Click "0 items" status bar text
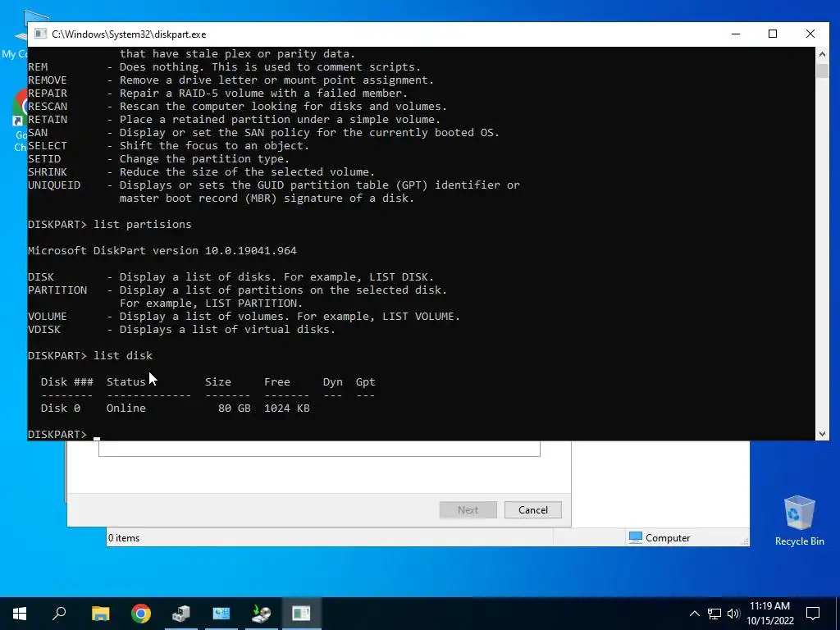Screen dimensions: 840x630 [x=124, y=538]
